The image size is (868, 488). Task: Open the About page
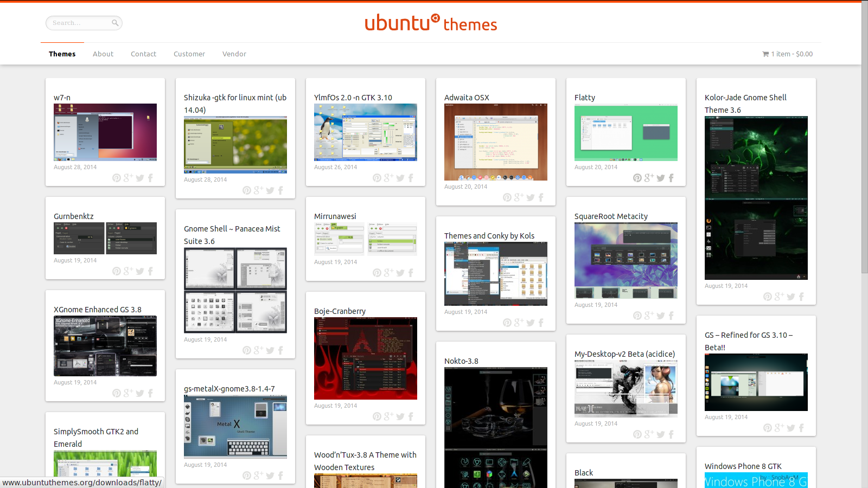pos(103,54)
